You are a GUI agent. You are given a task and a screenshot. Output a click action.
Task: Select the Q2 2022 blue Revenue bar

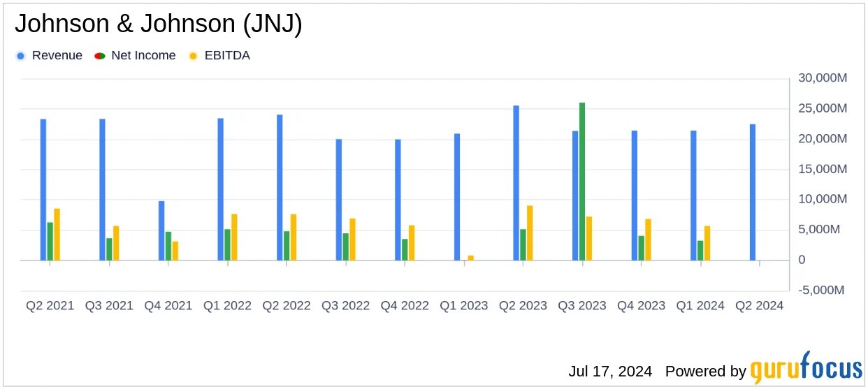point(280,187)
